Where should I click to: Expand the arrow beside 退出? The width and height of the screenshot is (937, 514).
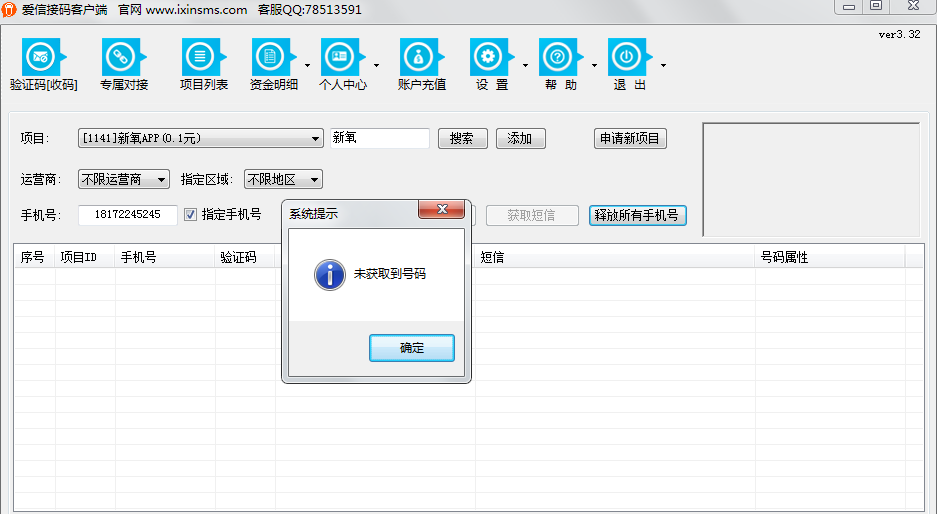click(x=663, y=65)
